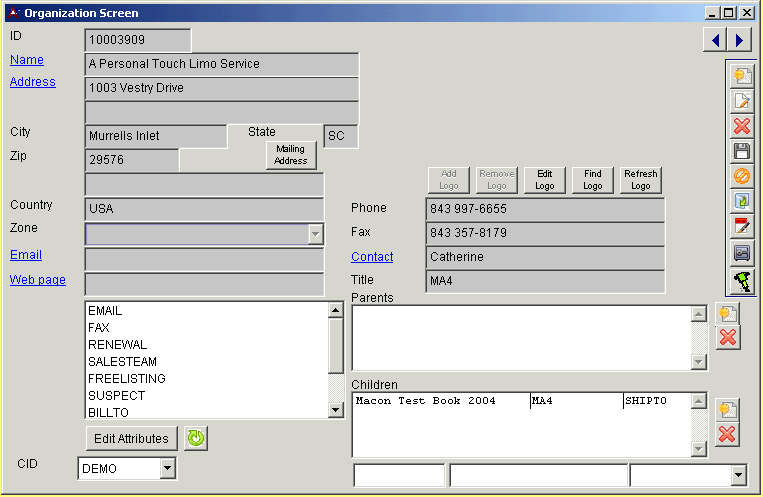Image resolution: width=763 pixels, height=497 pixels.
Task: Go to the previous organization record arrow
Action: [716, 40]
